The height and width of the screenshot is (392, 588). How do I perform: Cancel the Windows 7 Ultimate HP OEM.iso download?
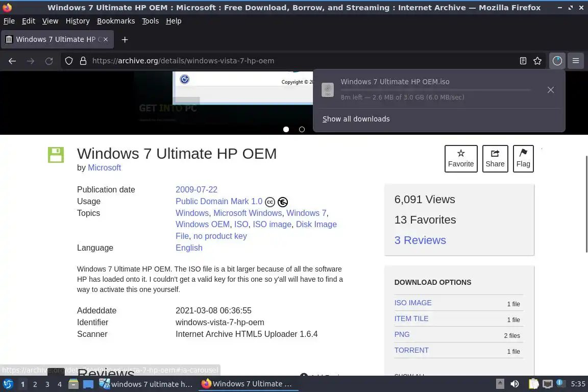pyautogui.click(x=551, y=90)
